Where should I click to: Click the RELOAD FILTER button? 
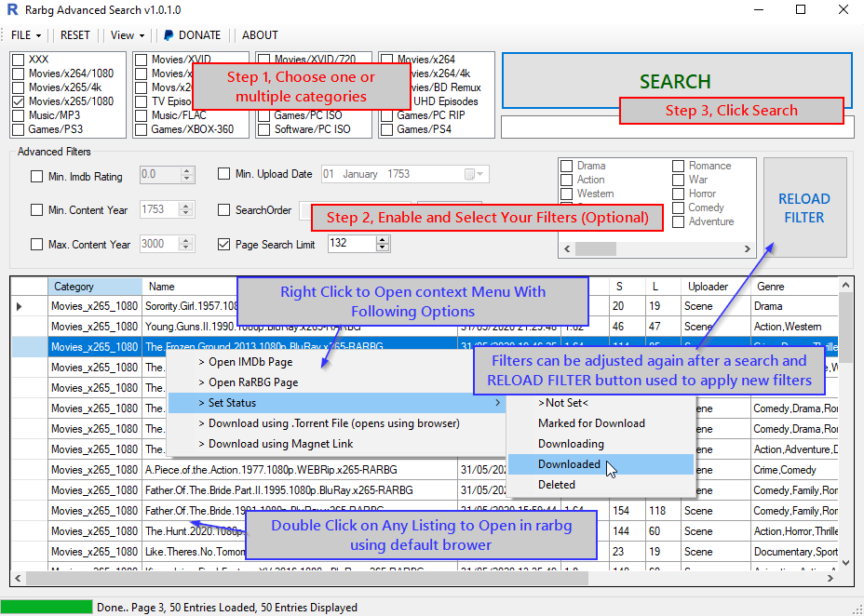point(804,208)
